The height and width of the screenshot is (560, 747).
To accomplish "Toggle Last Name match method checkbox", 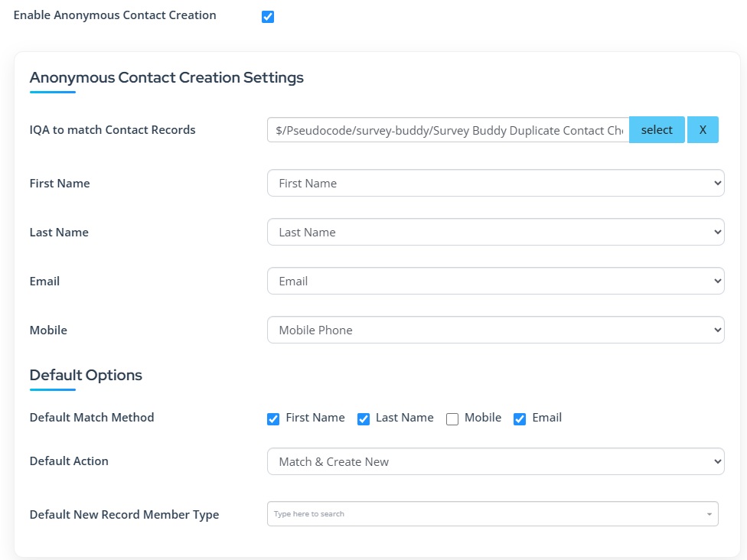I will [x=364, y=419].
